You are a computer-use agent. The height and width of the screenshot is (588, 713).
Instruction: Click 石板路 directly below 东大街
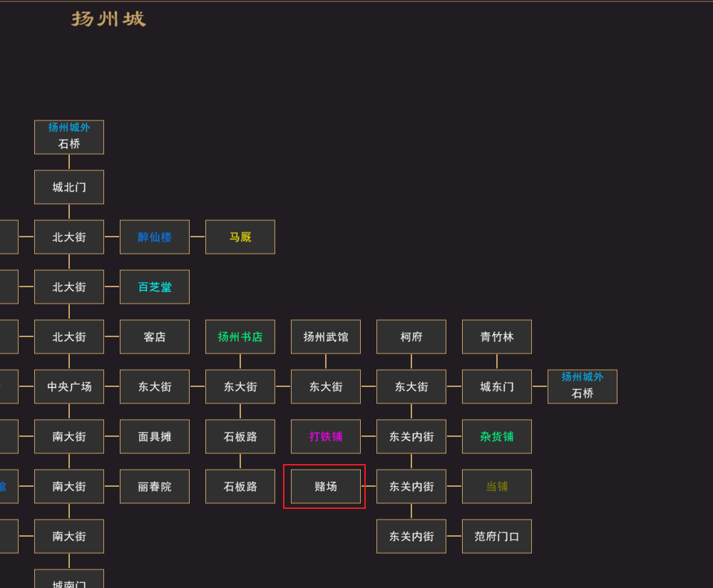click(x=240, y=437)
